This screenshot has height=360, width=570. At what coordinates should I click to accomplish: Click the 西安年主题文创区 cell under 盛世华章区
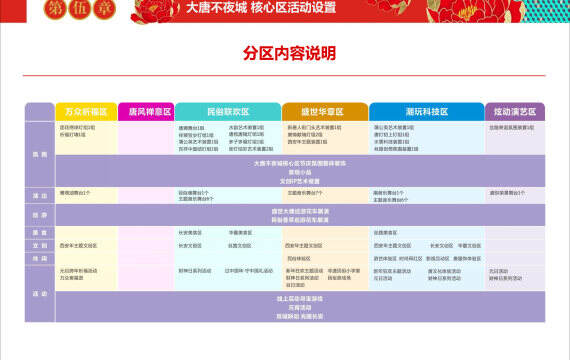tap(304, 246)
